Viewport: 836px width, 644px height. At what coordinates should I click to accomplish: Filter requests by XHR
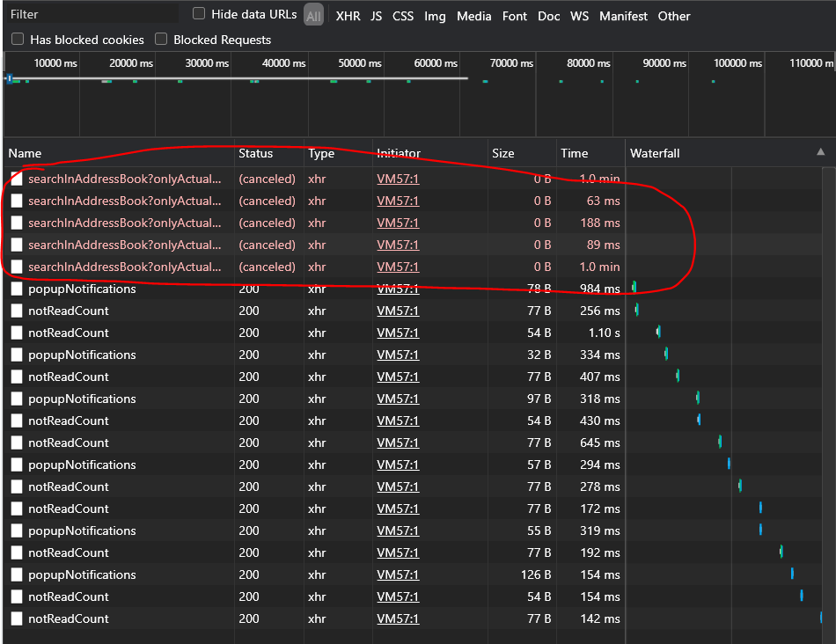[348, 16]
